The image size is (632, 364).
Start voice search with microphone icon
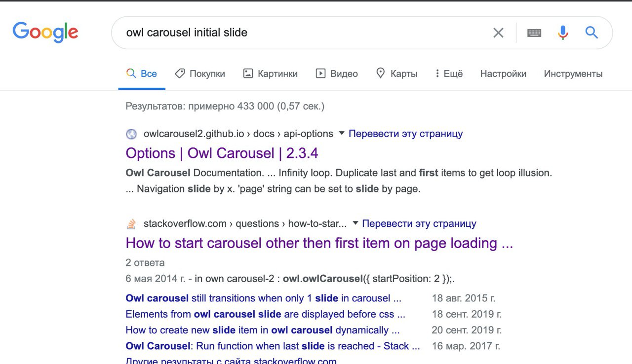point(563,33)
